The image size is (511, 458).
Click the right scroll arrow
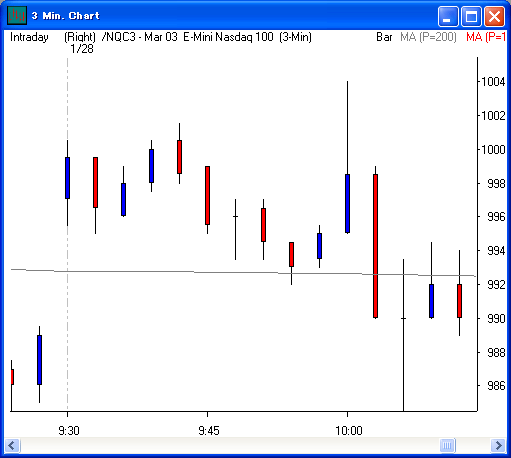pos(498,445)
